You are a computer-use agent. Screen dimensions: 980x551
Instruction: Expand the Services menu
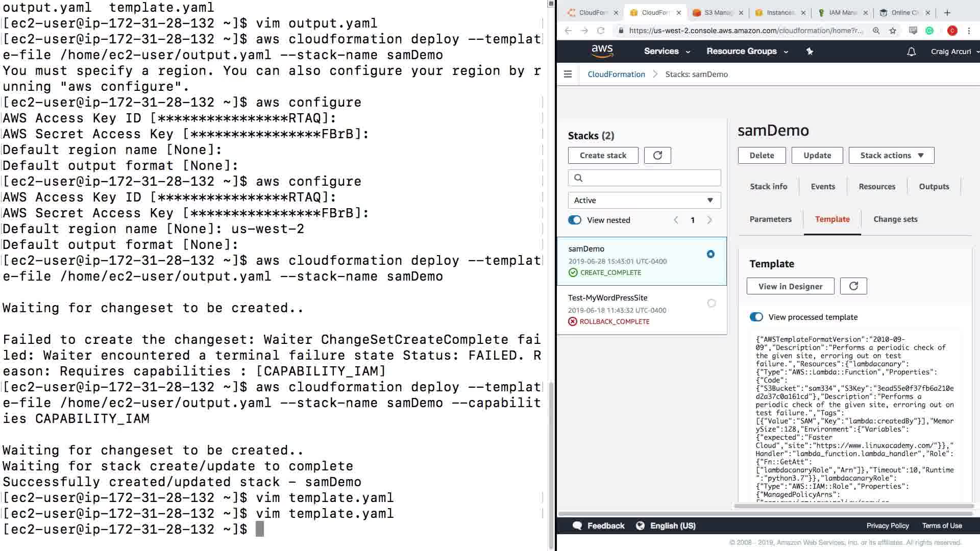pos(667,51)
